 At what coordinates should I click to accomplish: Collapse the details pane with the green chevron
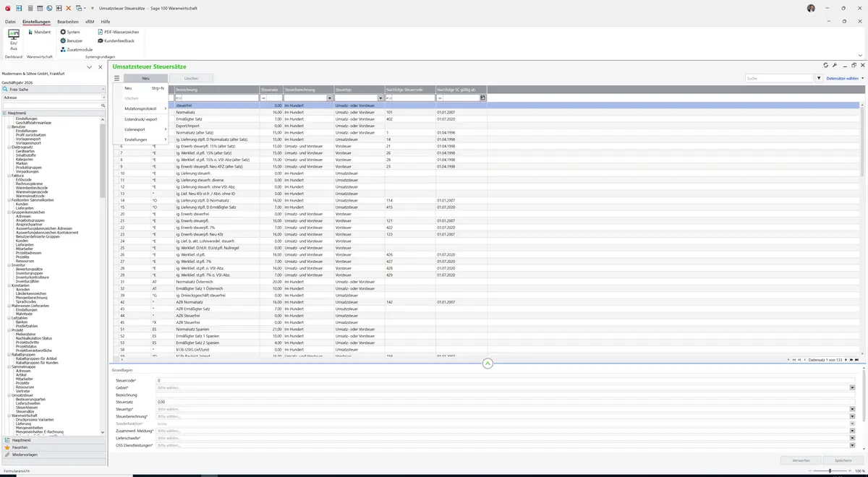click(488, 363)
